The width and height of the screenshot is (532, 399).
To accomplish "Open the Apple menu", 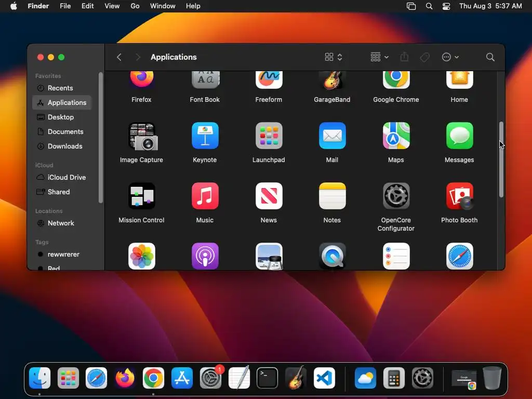I will pos(14,6).
